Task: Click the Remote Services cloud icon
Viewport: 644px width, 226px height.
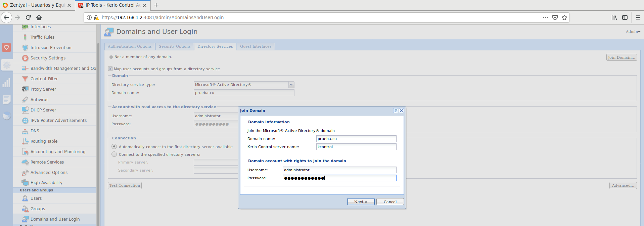Action: pyautogui.click(x=25, y=162)
